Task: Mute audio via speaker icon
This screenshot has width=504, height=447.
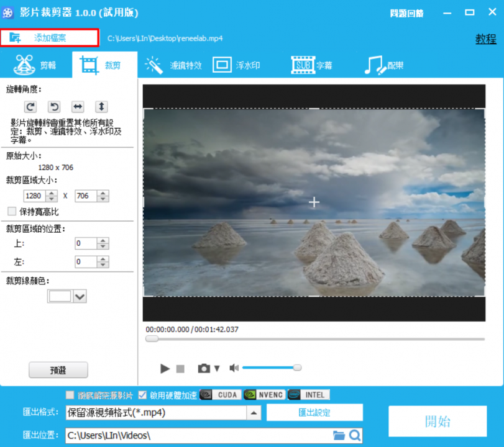Action: click(x=234, y=368)
